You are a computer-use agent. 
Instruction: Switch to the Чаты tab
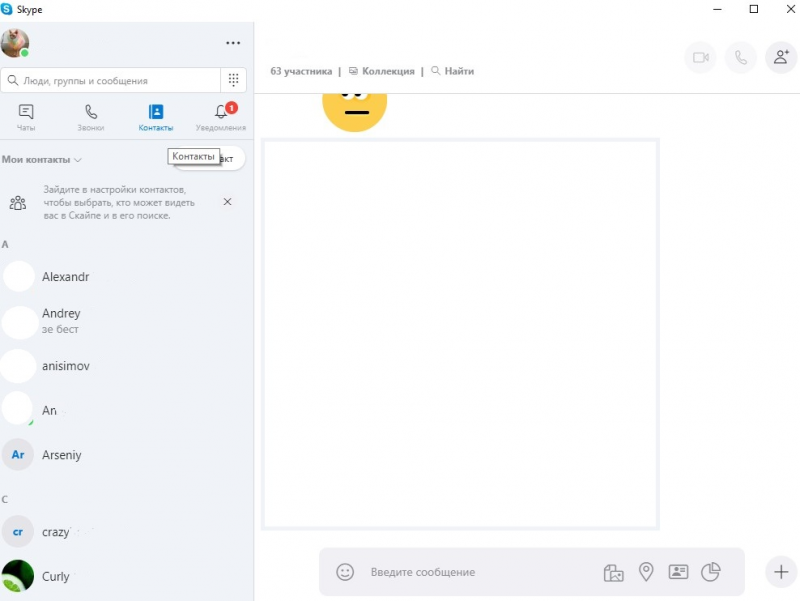26,118
